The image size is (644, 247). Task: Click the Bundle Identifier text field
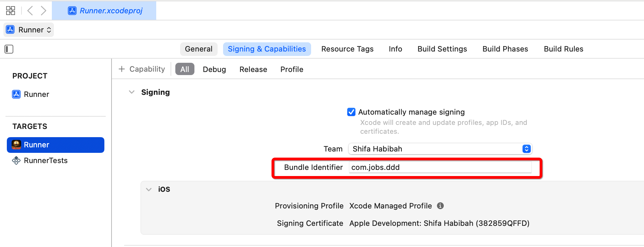(x=440, y=167)
